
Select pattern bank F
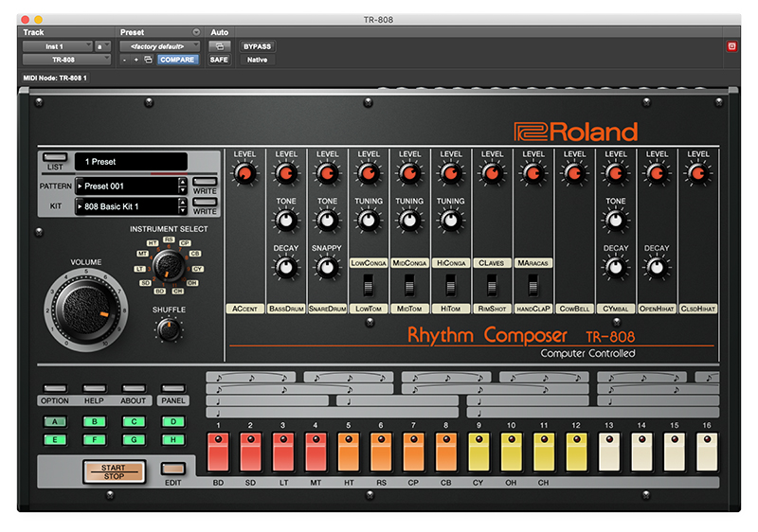point(94,440)
